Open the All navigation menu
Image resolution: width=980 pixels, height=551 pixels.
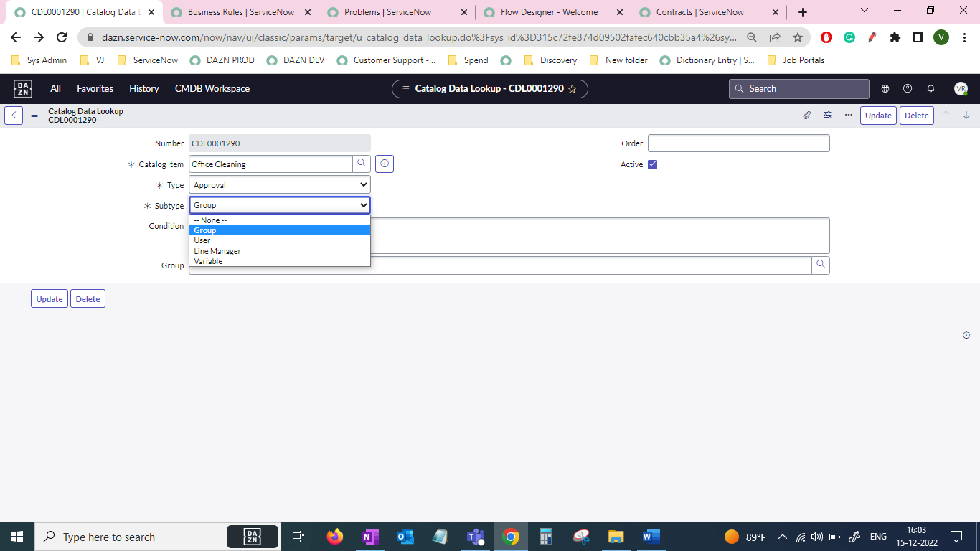(x=55, y=89)
